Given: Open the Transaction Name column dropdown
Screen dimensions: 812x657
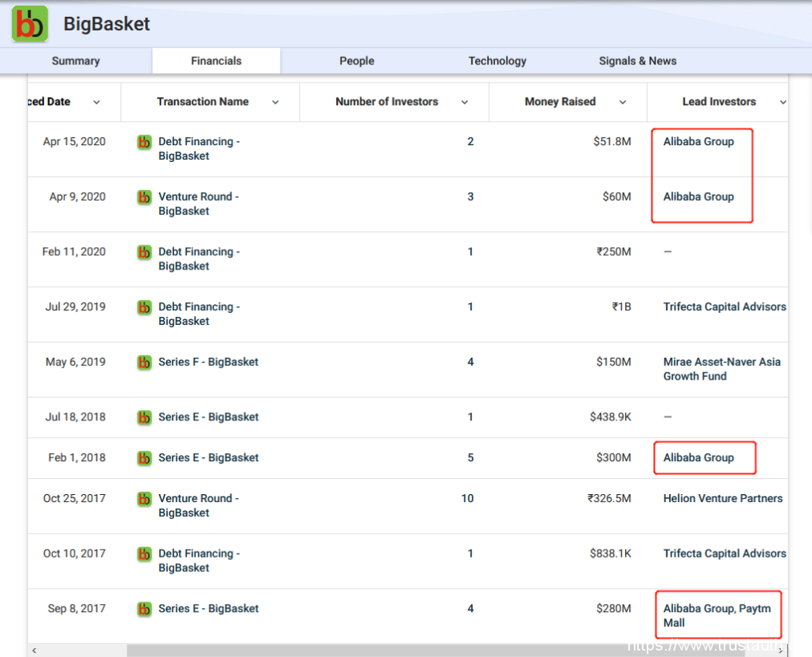Looking at the screenshot, I should click(275, 102).
